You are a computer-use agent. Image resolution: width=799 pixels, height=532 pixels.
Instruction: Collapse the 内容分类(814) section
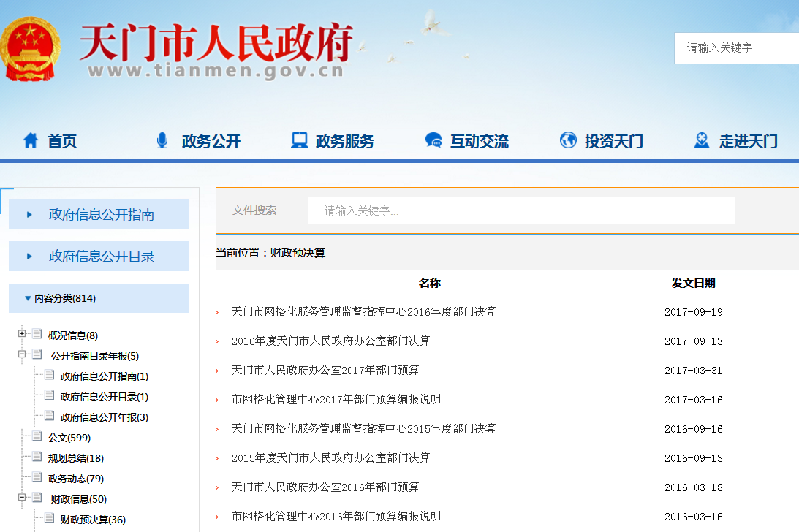coord(28,298)
